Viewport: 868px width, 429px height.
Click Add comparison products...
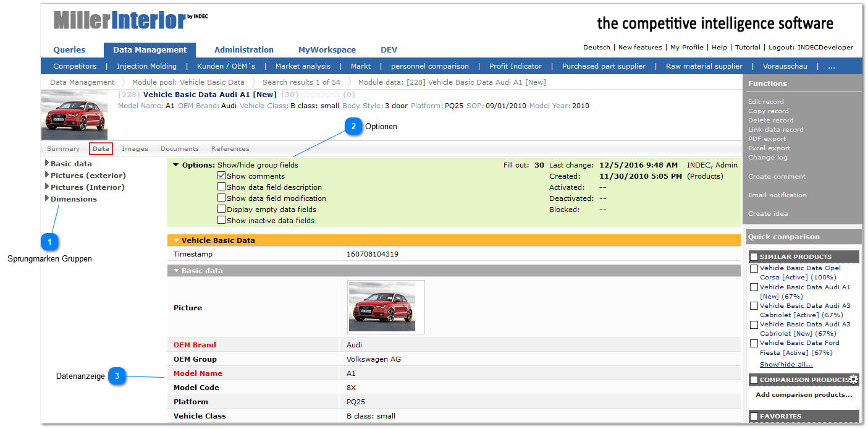[x=804, y=394]
